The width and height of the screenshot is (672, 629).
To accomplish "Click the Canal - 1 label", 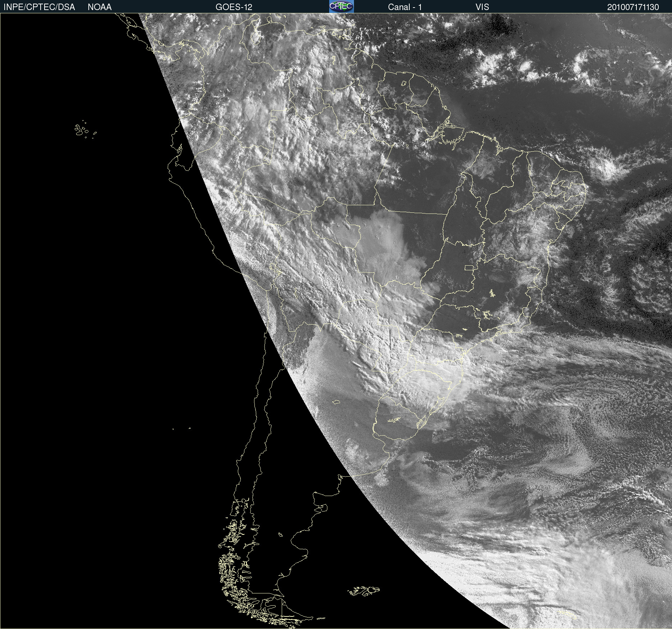I will 405,7.
